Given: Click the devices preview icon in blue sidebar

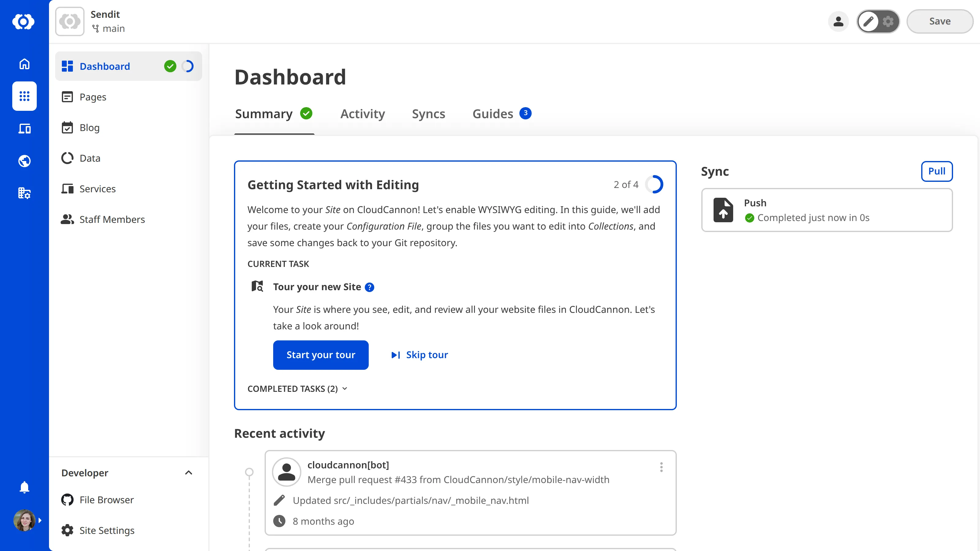Looking at the screenshot, I should (x=24, y=129).
